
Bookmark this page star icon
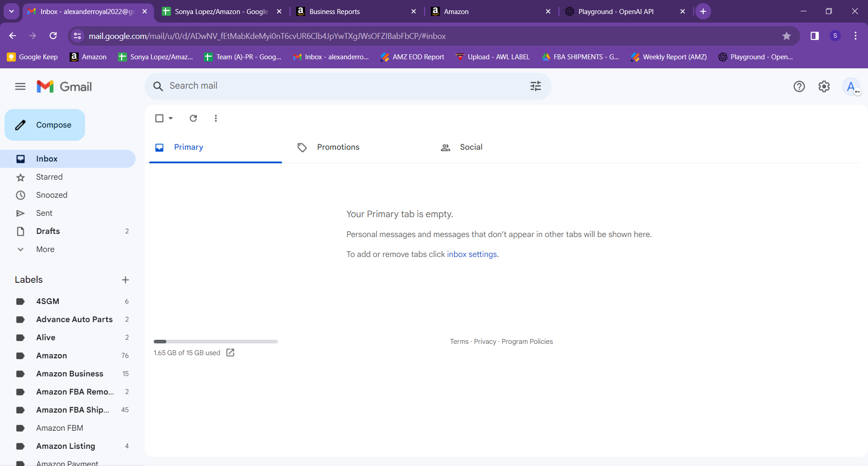tap(787, 36)
